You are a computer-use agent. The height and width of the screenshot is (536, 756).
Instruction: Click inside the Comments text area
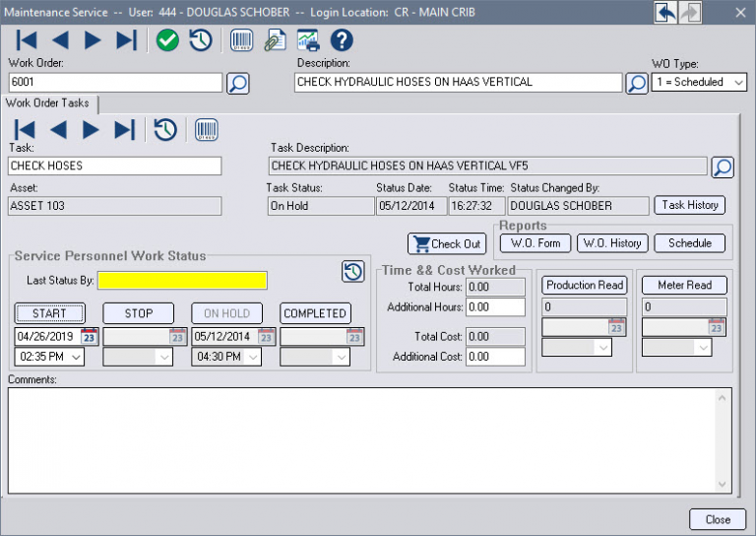click(364, 438)
